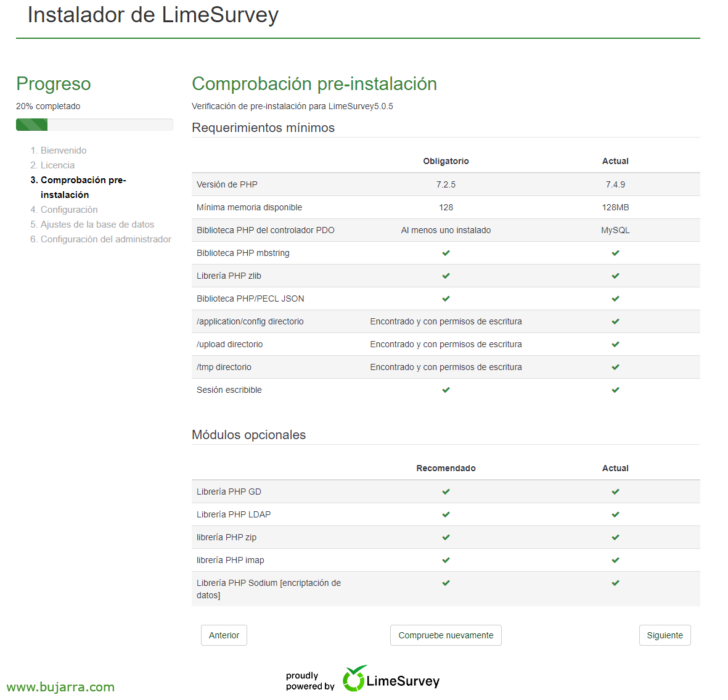Click Actual checkmark for PHP/PECL JSON
This screenshot has height=700, width=728.
coord(615,299)
